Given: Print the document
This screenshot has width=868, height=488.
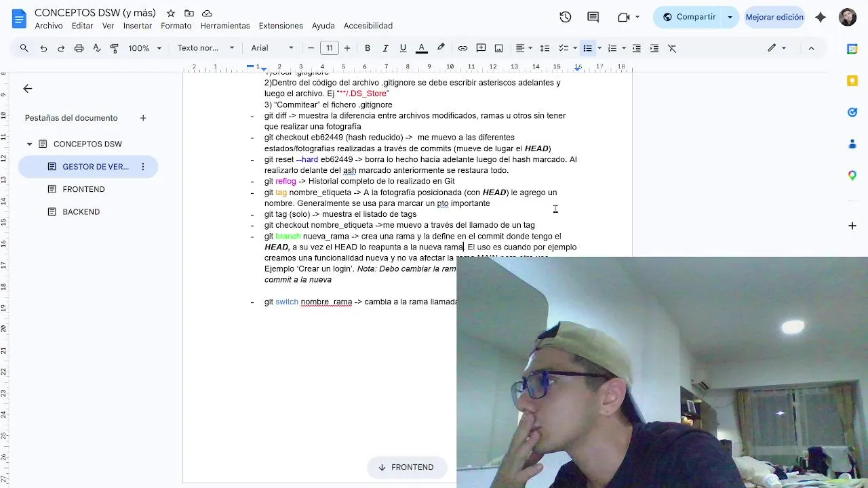Looking at the screenshot, I should 79,48.
